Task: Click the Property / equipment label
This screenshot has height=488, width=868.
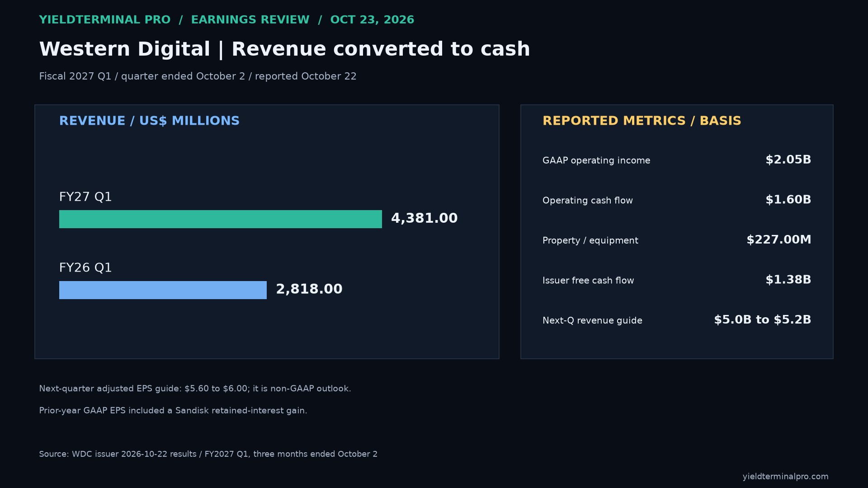Action: pyautogui.click(x=590, y=241)
